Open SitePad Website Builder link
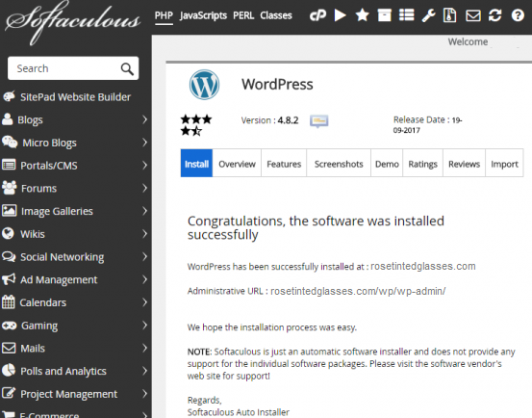Image resolution: width=532 pixels, height=418 pixels. pos(75,97)
